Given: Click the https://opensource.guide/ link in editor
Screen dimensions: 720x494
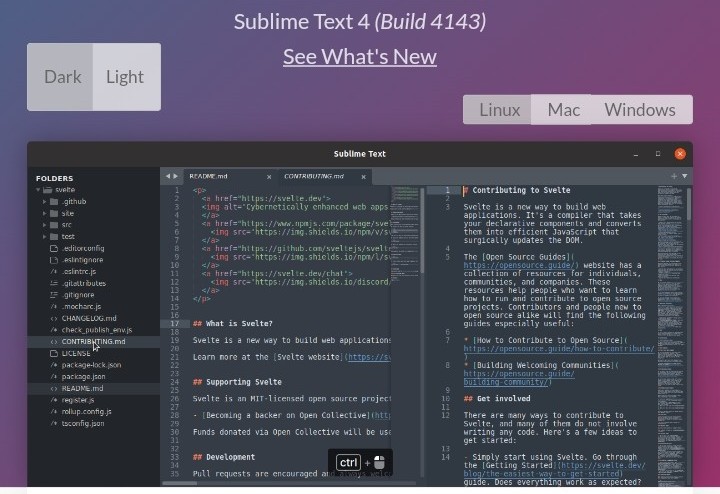Looking at the screenshot, I should point(519,265).
